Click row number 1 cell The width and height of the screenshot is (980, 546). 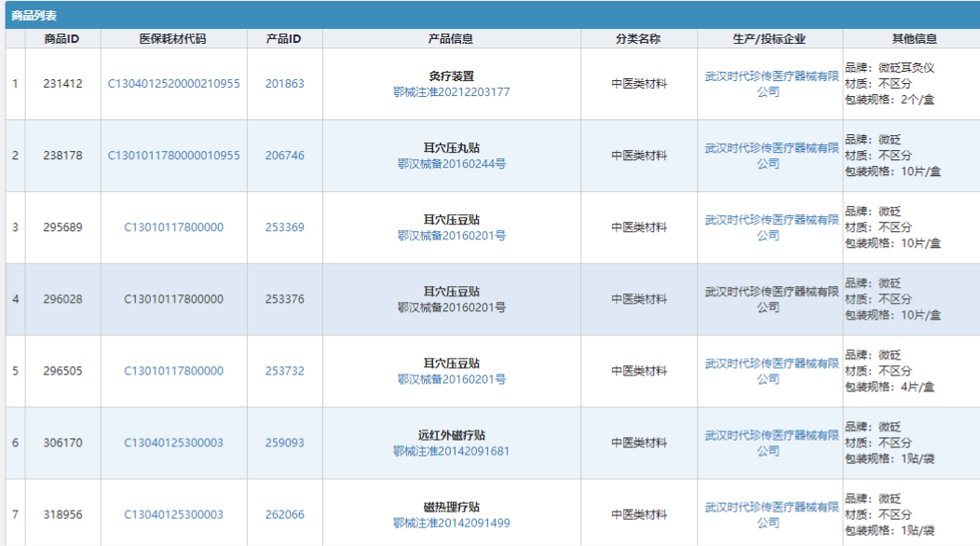coord(15,84)
